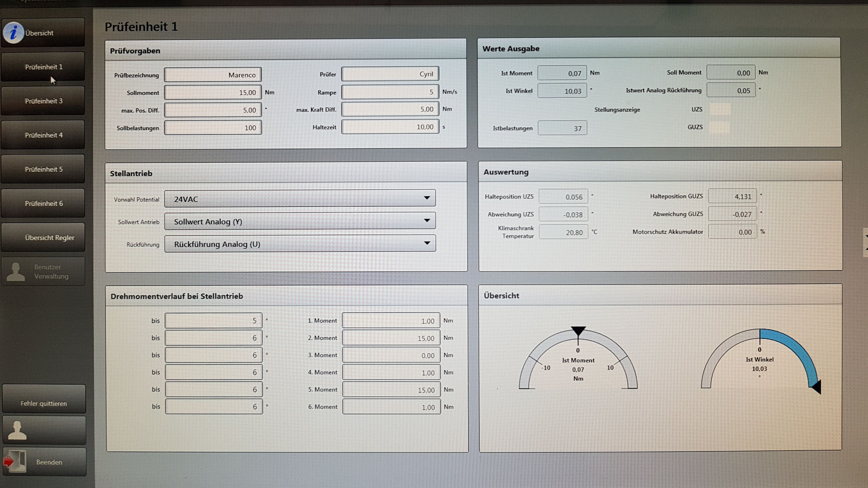
Task: Toggle the UZS position indicator
Action: (x=720, y=109)
